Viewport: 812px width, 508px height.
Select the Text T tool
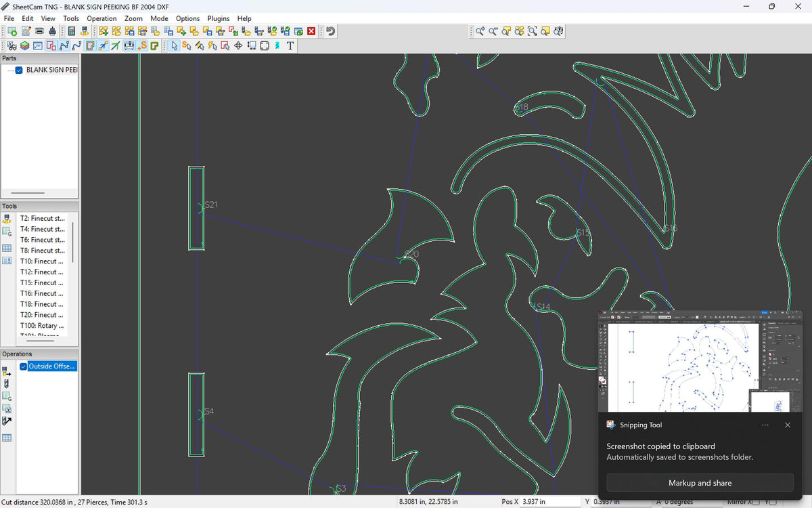coord(290,46)
